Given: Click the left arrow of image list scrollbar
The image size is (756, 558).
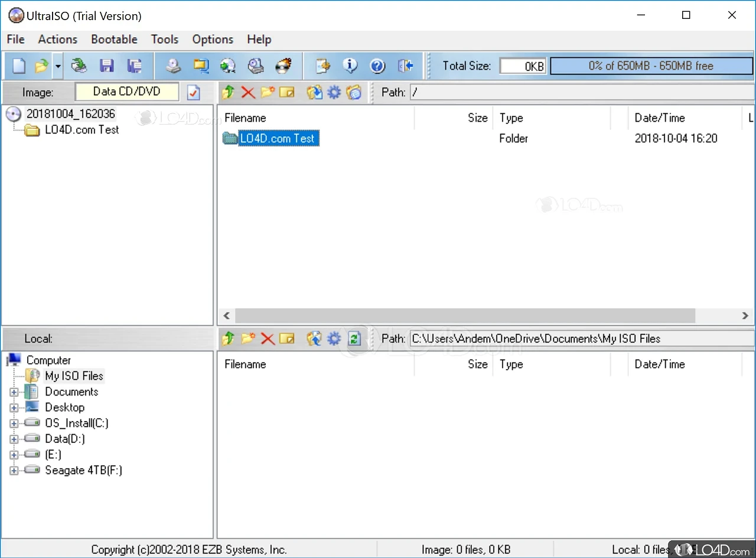Looking at the screenshot, I should [x=226, y=316].
